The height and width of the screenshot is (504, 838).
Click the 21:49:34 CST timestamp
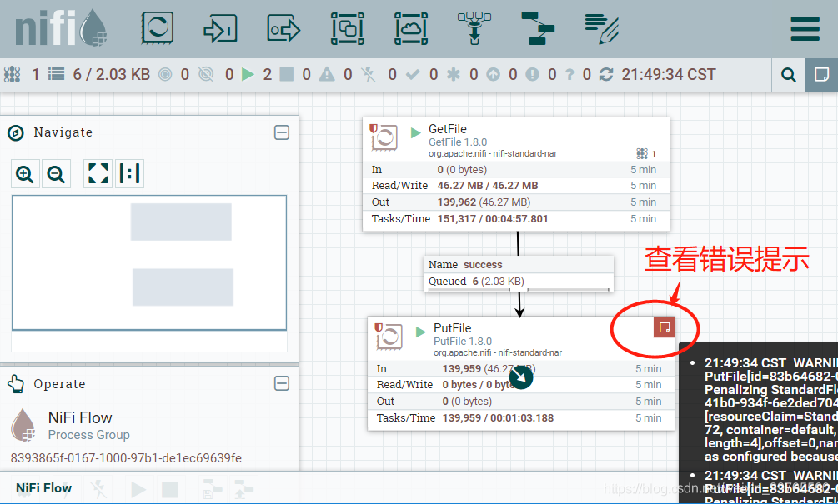pyautogui.click(x=669, y=74)
